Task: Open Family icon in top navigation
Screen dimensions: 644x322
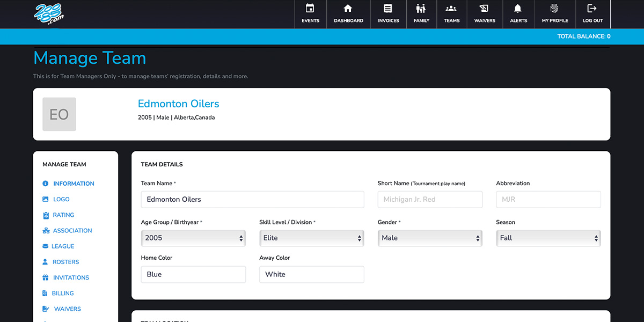Action: click(421, 9)
